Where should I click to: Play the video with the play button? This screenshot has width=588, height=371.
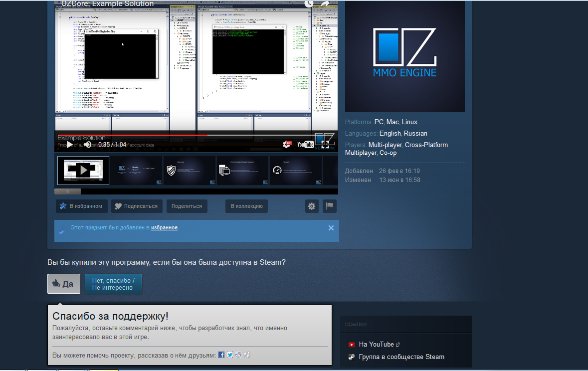(69, 145)
